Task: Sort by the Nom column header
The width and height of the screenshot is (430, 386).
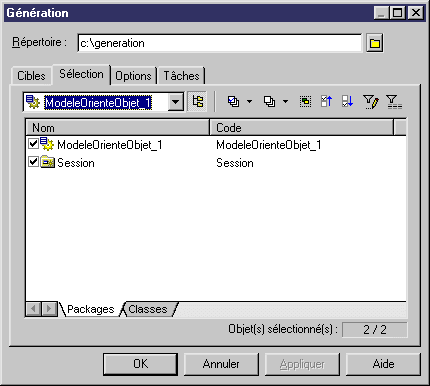Action: pyautogui.click(x=117, y=128)
